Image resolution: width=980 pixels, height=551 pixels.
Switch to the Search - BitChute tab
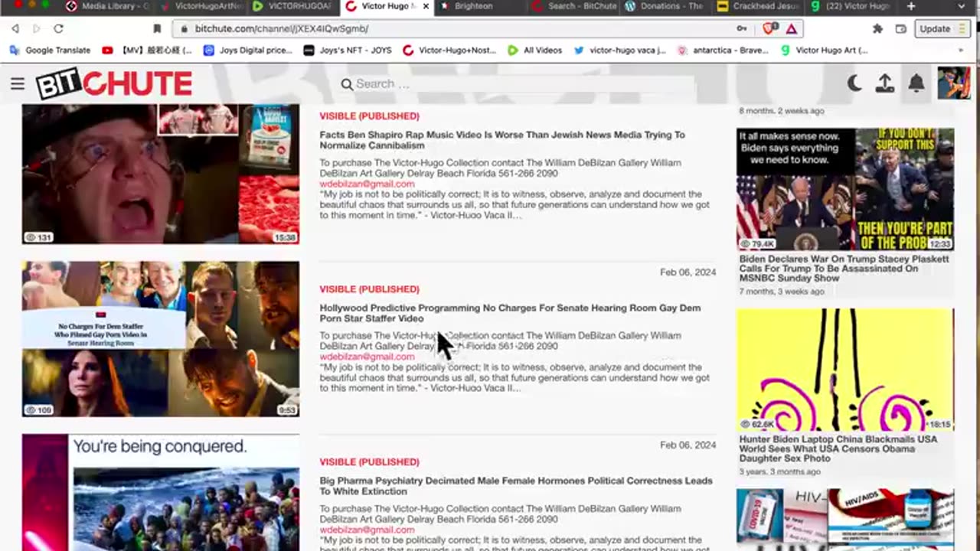573,6
